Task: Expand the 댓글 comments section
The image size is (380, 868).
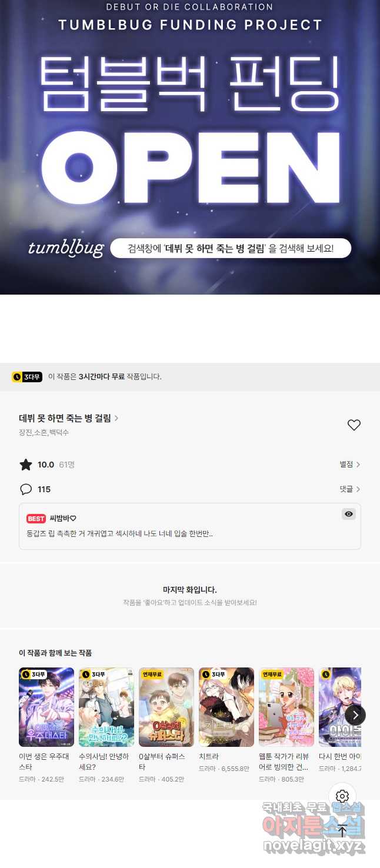Action: point(350,489)
